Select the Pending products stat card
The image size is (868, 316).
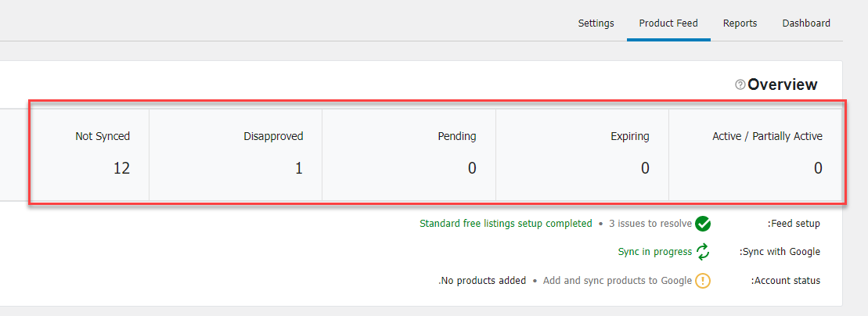[409, 155]
